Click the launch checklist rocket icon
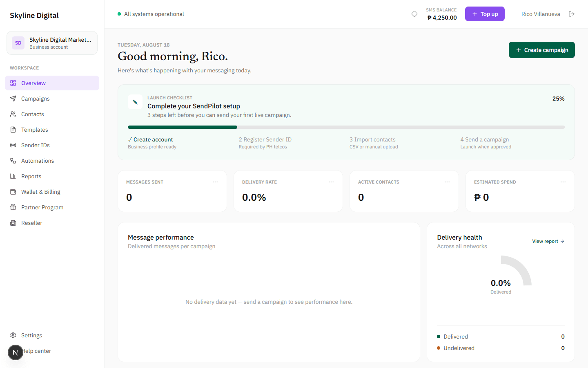The image size is (588, 368). [x=135, y=102]
